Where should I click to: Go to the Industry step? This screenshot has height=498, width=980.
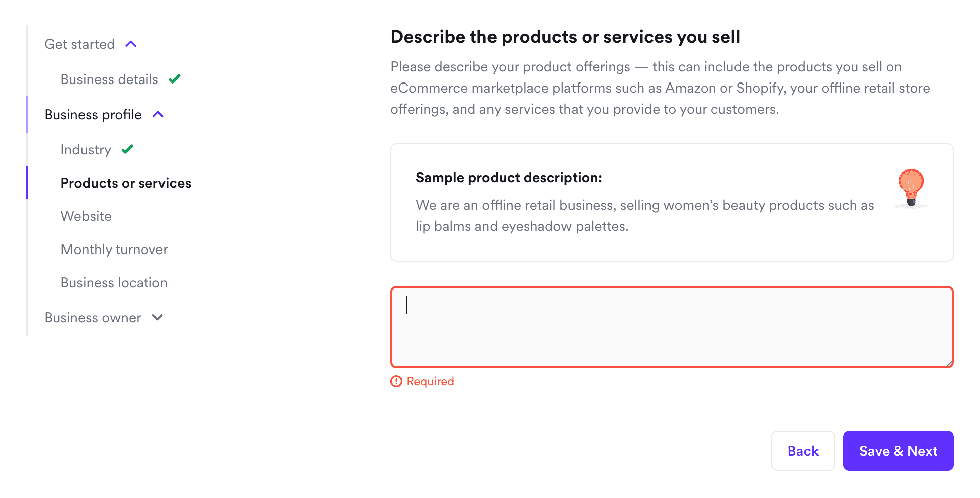pyautogui.click(x=86, y=150)
